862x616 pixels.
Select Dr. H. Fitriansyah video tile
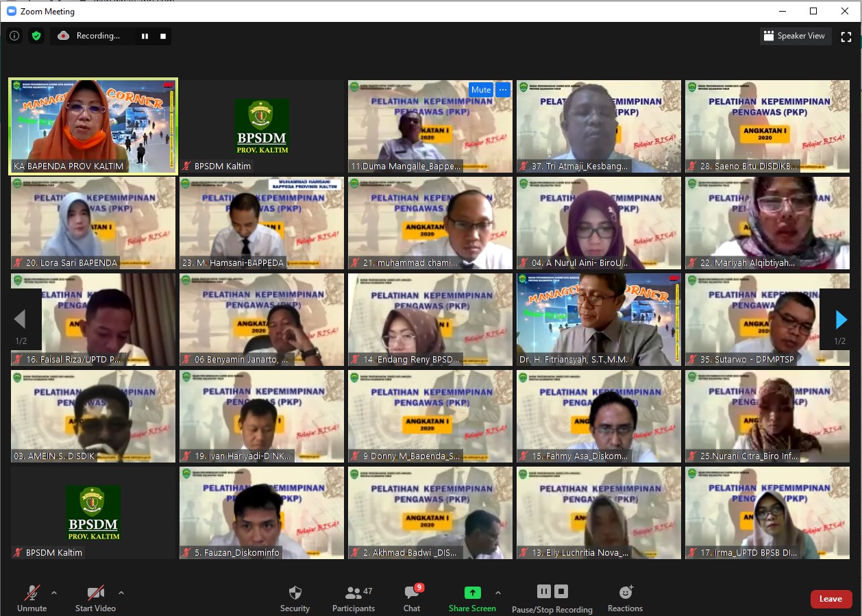[599, 319]
